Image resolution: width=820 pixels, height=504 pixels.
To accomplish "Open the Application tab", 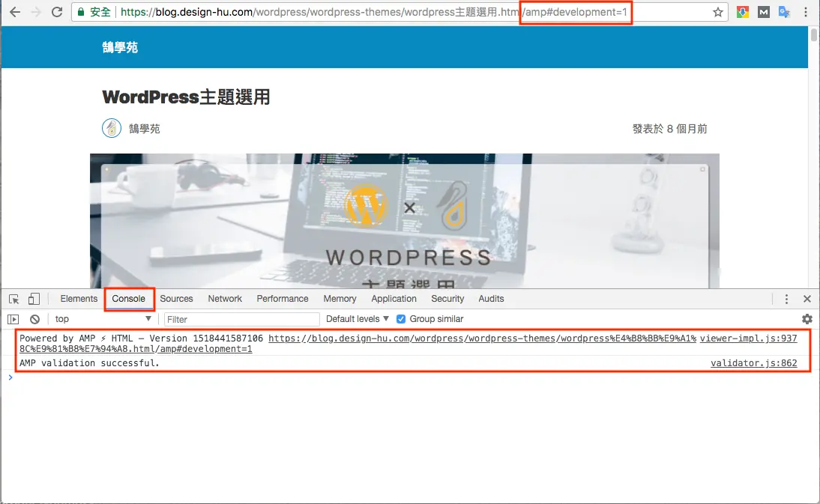I will click(394, 299).
